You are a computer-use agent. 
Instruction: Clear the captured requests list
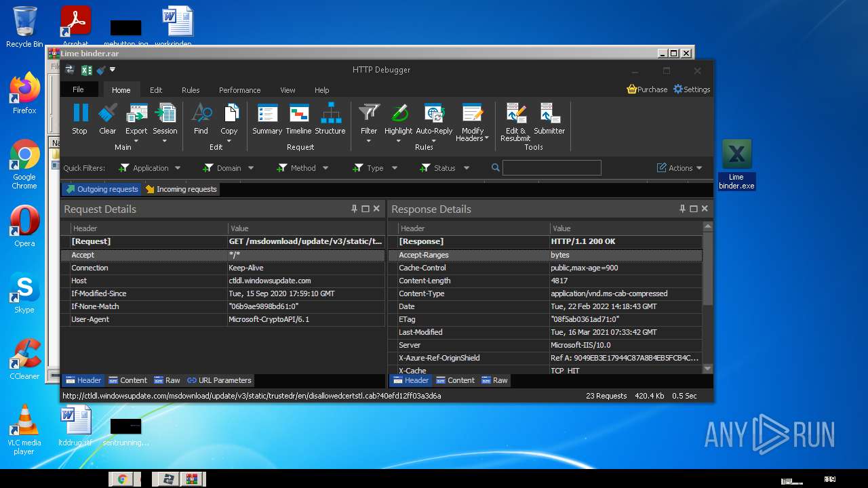pyautogui.click(x=108, y=113)
